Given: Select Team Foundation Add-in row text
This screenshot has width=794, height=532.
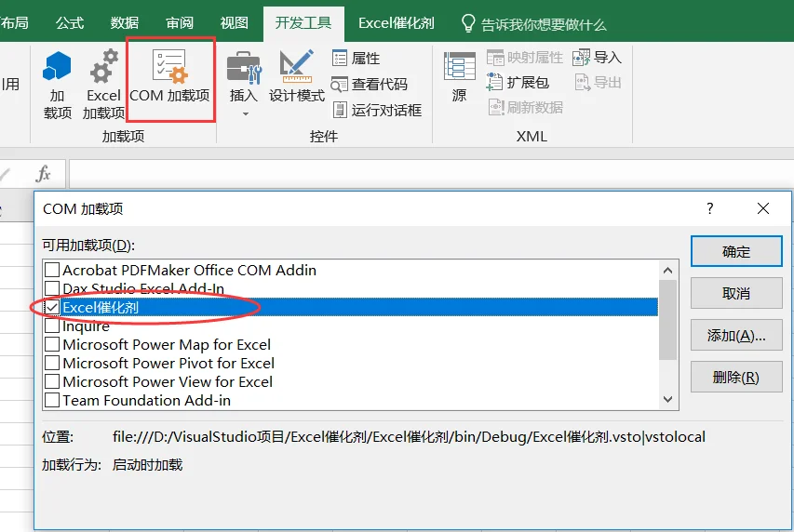Looking at the screenshot, I should coord(147,400).
